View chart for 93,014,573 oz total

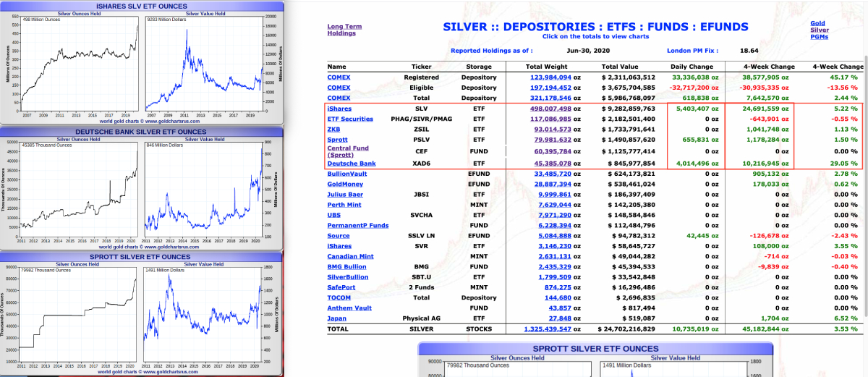tap(553, 130)
